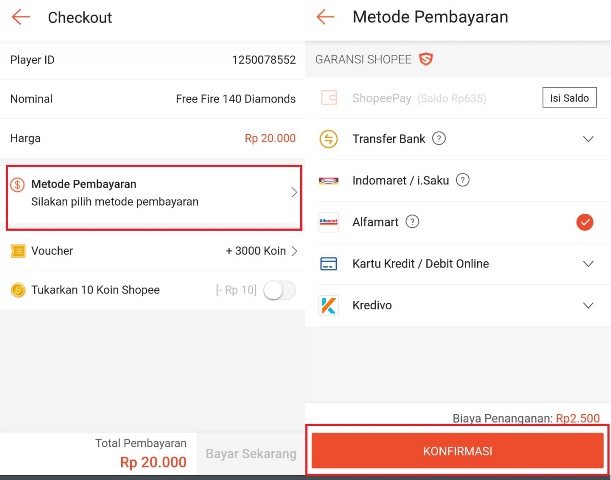
Task: Deselect the Alfamart checkmark
Action: (585, 222)
